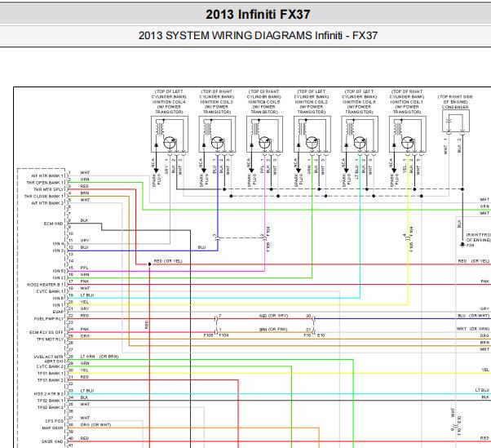Click the "SNSR GND" pin label
This screenshot has width=491, height=448.
coord(52,441)
